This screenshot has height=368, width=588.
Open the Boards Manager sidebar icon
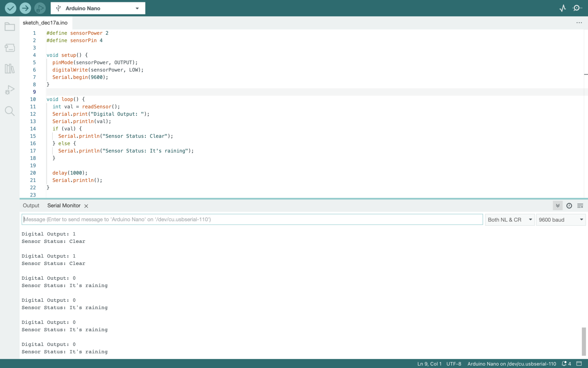pyautogui.click(x=10, y=48)
